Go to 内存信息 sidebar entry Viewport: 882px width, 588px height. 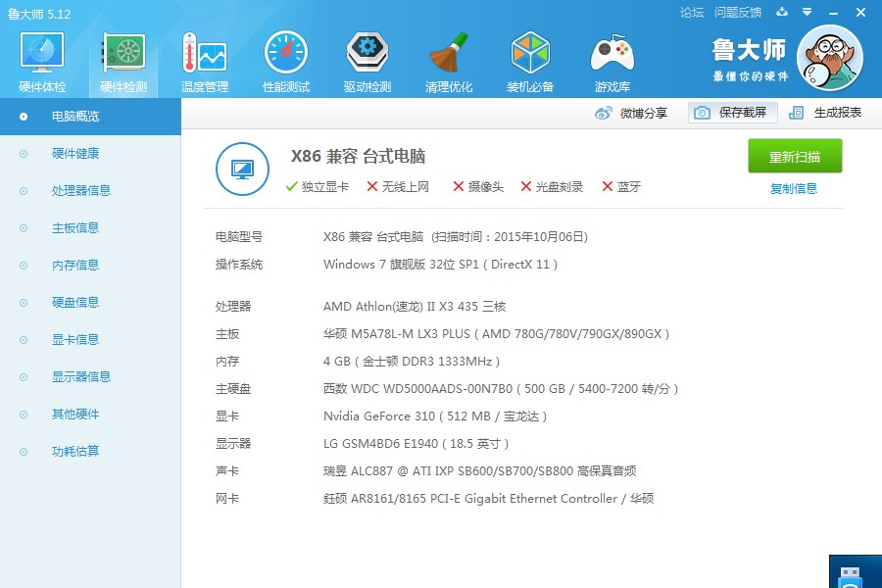coord(75,266)
